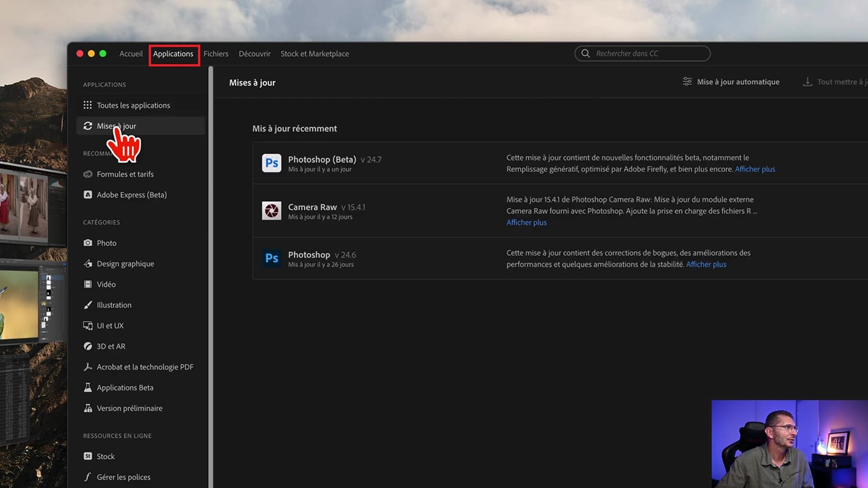Viewport: 868px width, 488px height.
Task: Click the 'Mis à jour il y a 26 jours' text
Action: tap(321, 265)
